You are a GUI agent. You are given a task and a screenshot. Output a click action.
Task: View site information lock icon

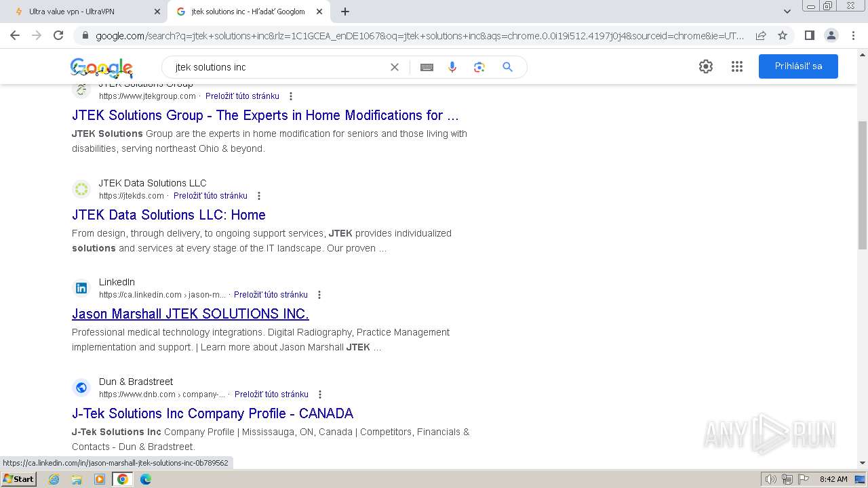point(85,35)
